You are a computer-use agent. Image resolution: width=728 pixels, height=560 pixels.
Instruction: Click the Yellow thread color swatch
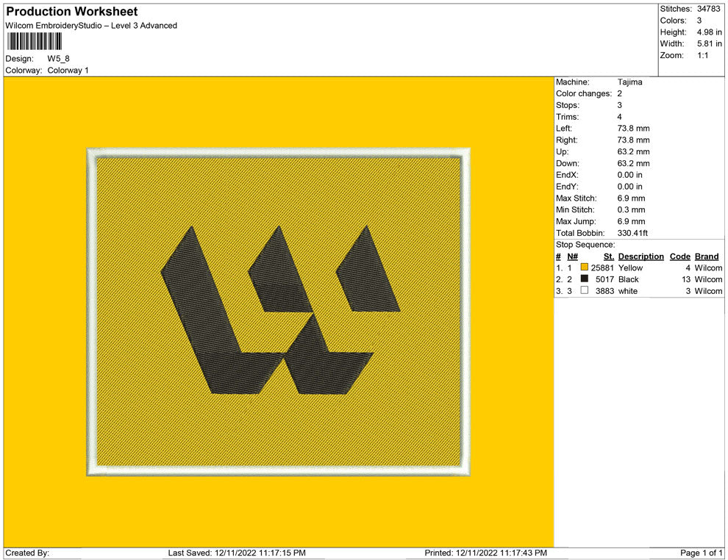(583, 268)
